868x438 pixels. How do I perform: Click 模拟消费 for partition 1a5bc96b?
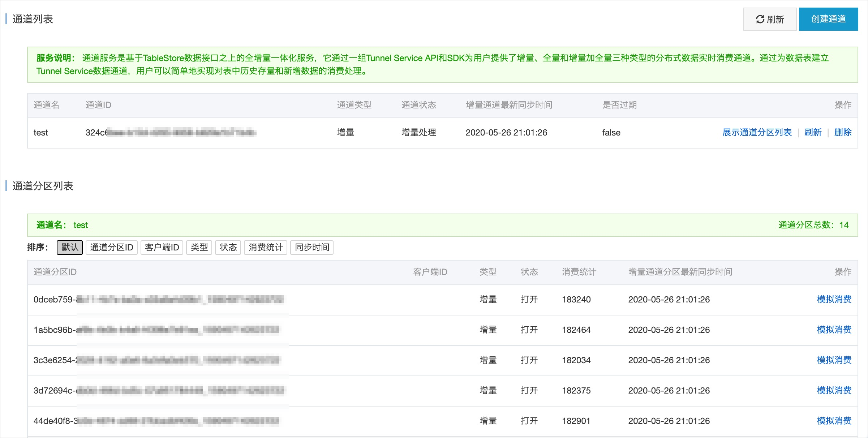[x=834, y=330]
